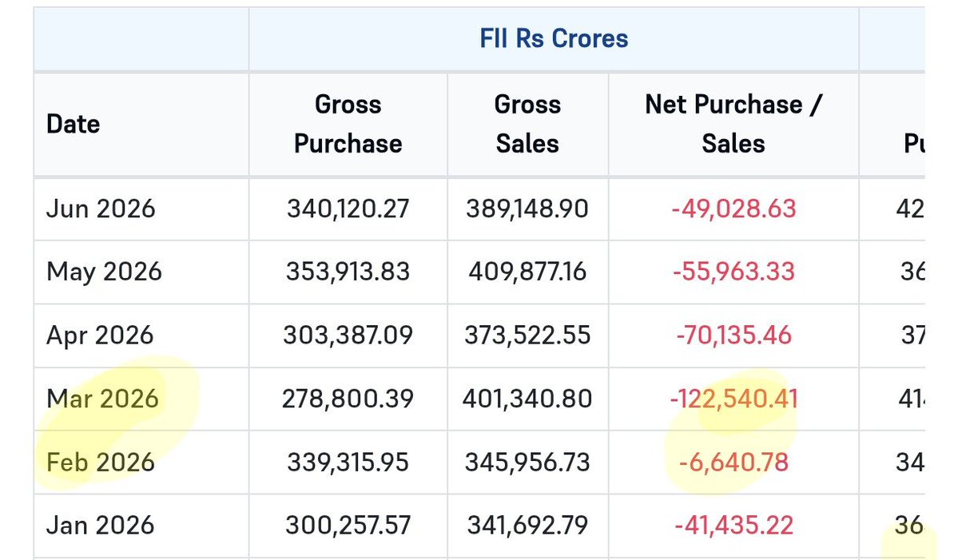Image resolution: width=958 pixels, height=560 pixels.
Task: Click net value -41,435.22 for January
Action: [x=733, y=525]
